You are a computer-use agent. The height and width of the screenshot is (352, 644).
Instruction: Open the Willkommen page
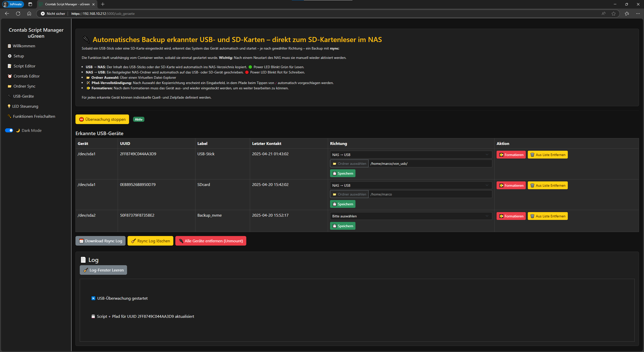point(21,46)
